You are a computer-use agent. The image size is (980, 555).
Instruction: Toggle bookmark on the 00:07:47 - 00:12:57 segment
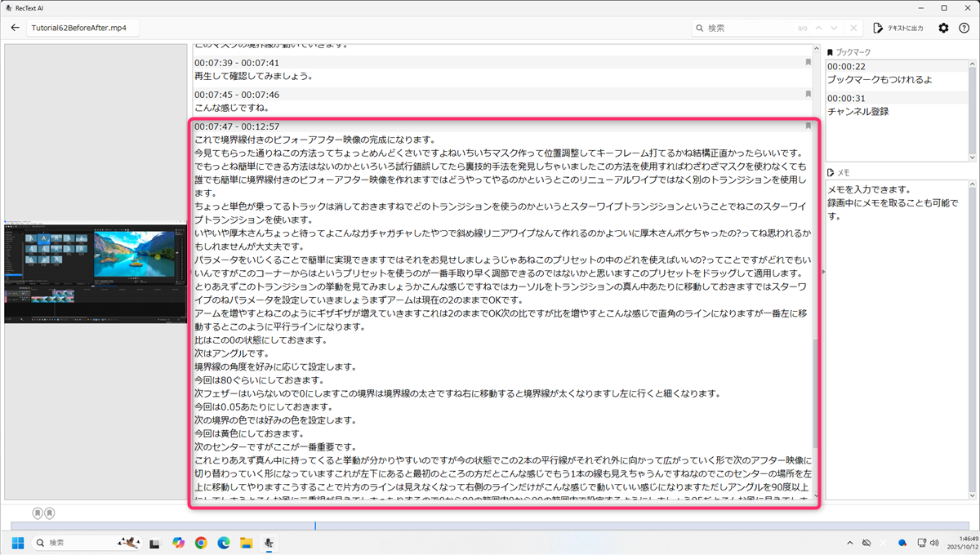[x=808, y=127]
